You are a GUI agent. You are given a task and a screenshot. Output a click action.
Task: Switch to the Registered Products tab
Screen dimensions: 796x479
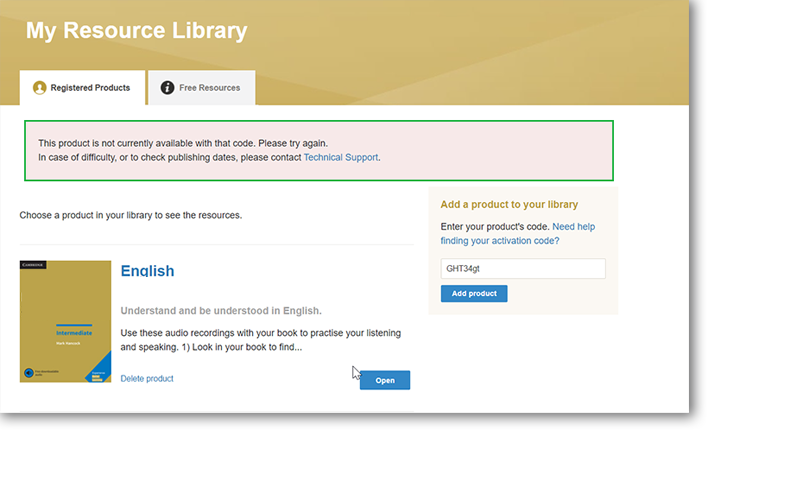pos(82,88)
